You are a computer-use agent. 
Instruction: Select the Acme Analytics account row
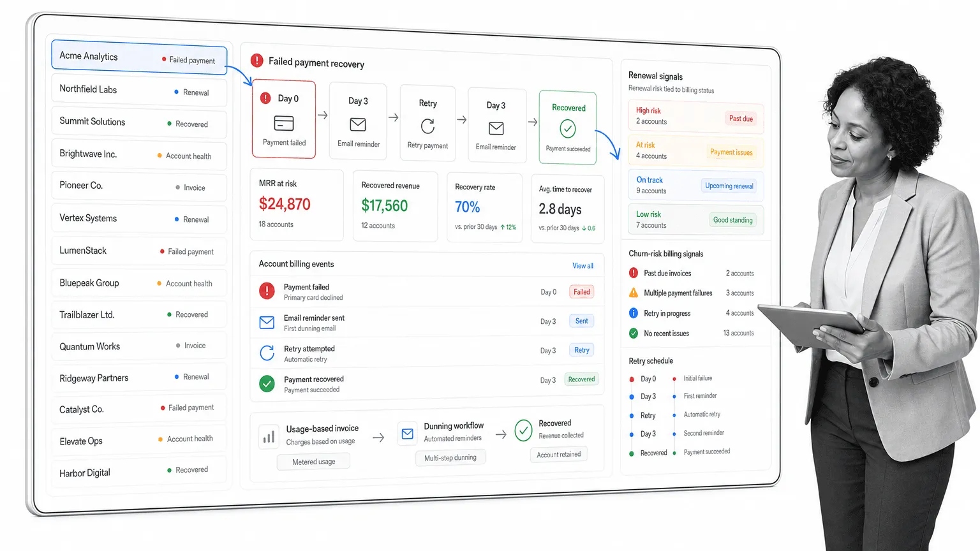[x=139, y=58]
